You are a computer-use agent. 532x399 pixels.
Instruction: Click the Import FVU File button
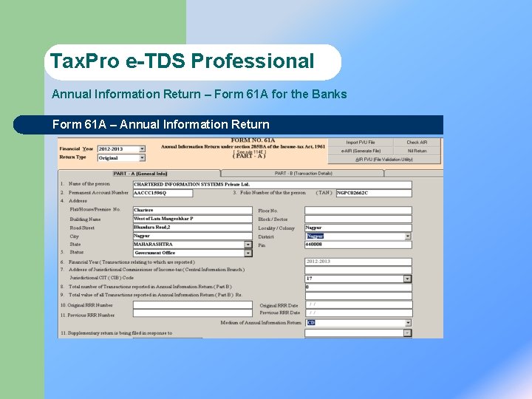pos(361,142)
